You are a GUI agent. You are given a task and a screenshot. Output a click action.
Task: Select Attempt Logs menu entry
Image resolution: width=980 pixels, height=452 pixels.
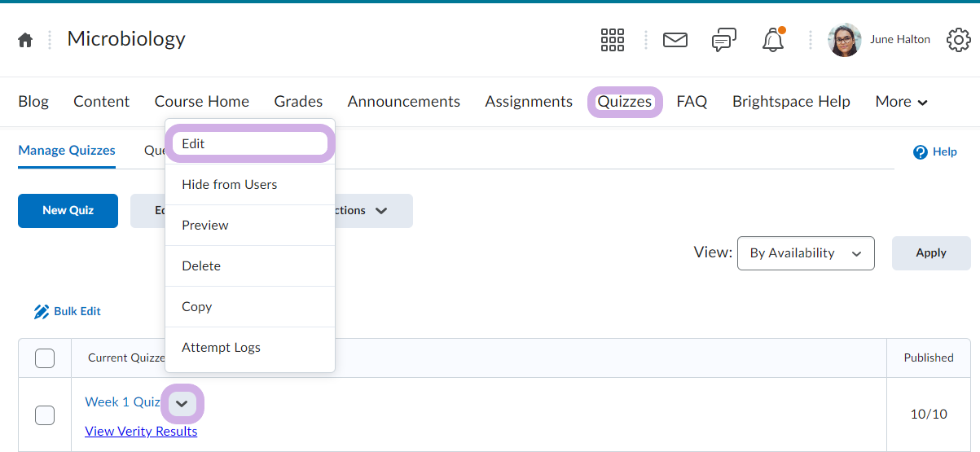[x=221, y=348]
